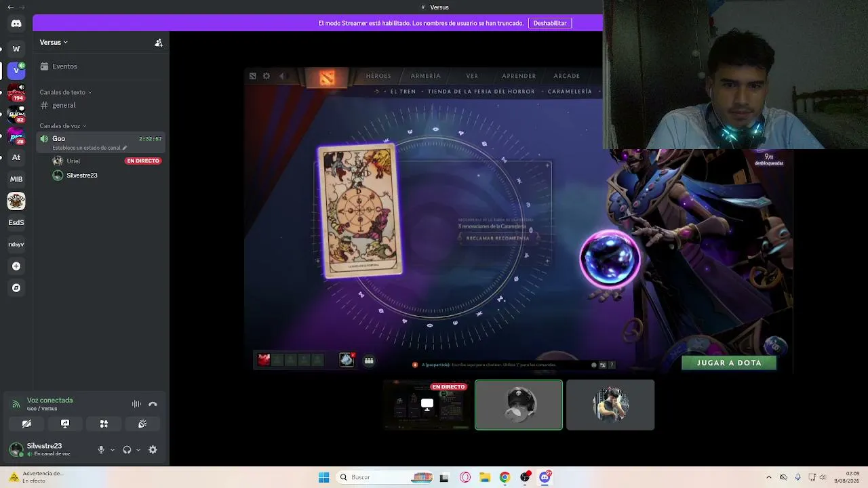Click the ARCADE tab in Dota stream
Viewport: 868px width, 488px height.
pyautogui.click(x=566, y=76)
